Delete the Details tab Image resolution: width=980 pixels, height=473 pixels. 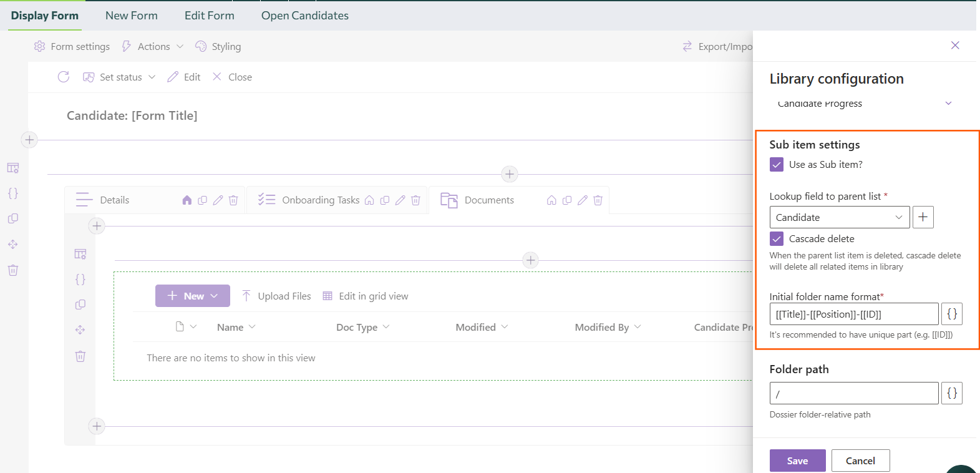[x=233, y=200]
